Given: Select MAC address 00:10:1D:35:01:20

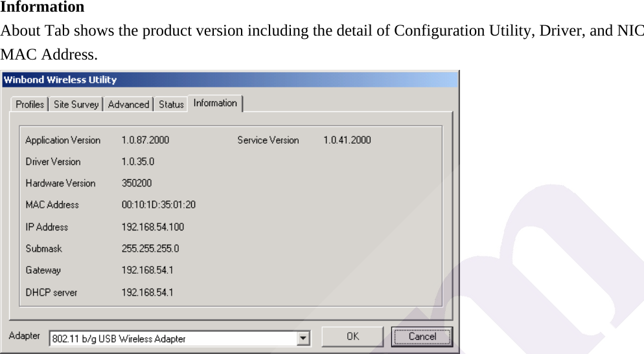Looking at the screenshot, I should 159,205.
